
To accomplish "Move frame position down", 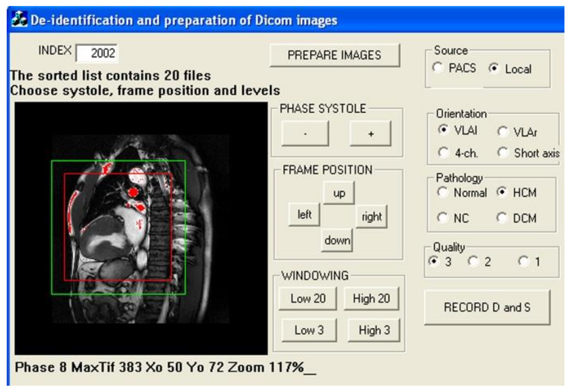I will pyautogui.click(x=337, y=240).
